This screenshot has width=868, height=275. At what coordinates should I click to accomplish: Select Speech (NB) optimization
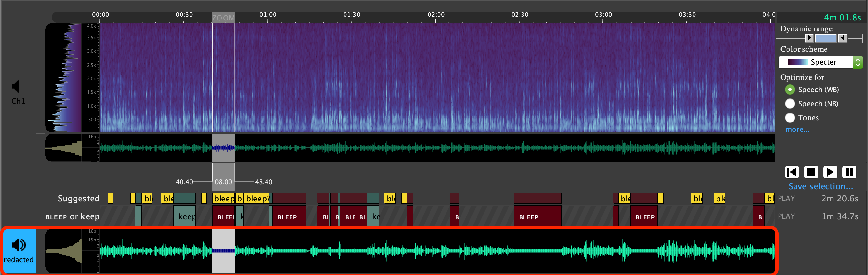pyautogui.click(x=789, y=104)
